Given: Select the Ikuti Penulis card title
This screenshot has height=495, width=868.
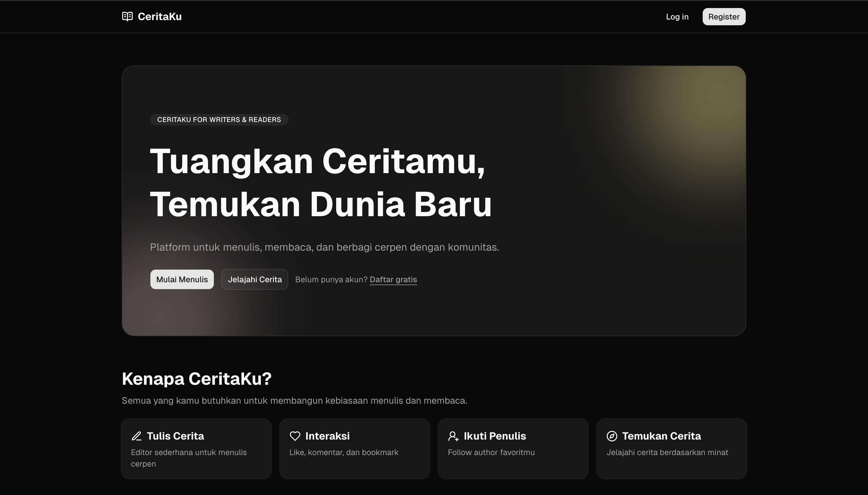Looking at the screenshot, I should 495,436.
